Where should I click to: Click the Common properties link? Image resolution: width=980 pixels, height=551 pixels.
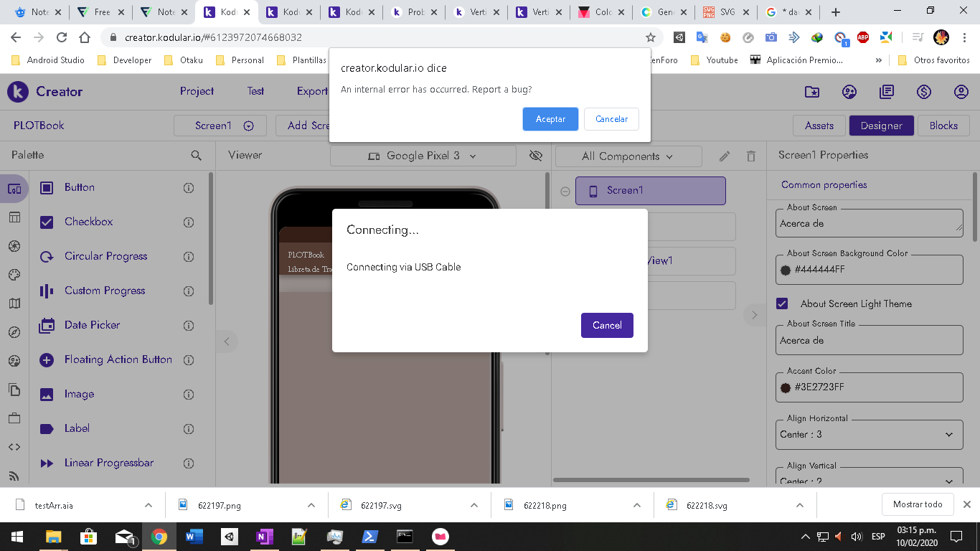pos(824,185)
